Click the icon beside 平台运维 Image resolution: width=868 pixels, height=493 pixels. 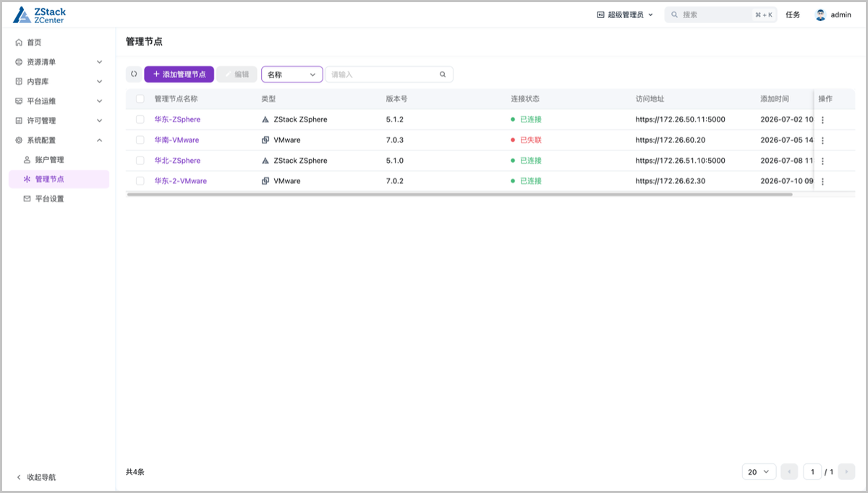click(19, 101)
